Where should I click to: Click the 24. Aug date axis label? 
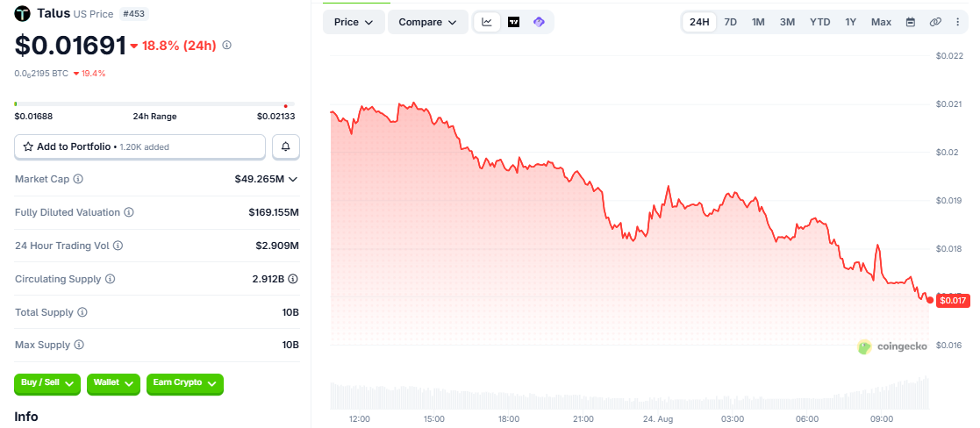tap(657, 418)
